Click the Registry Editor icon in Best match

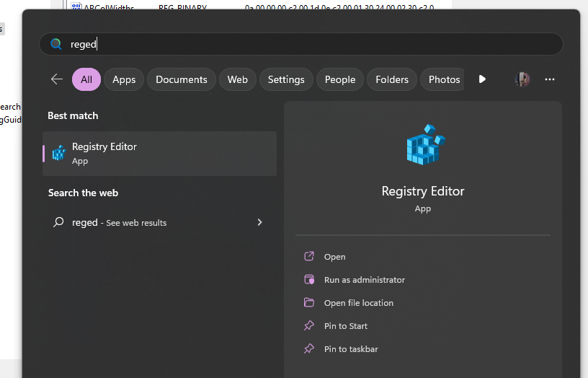pyautogui.click(x=59, y=153)
